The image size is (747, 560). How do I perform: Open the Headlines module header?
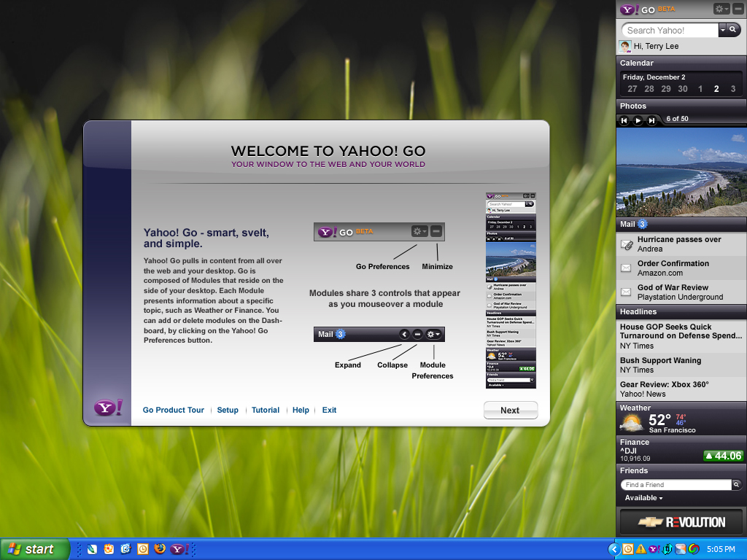(681, 311)
